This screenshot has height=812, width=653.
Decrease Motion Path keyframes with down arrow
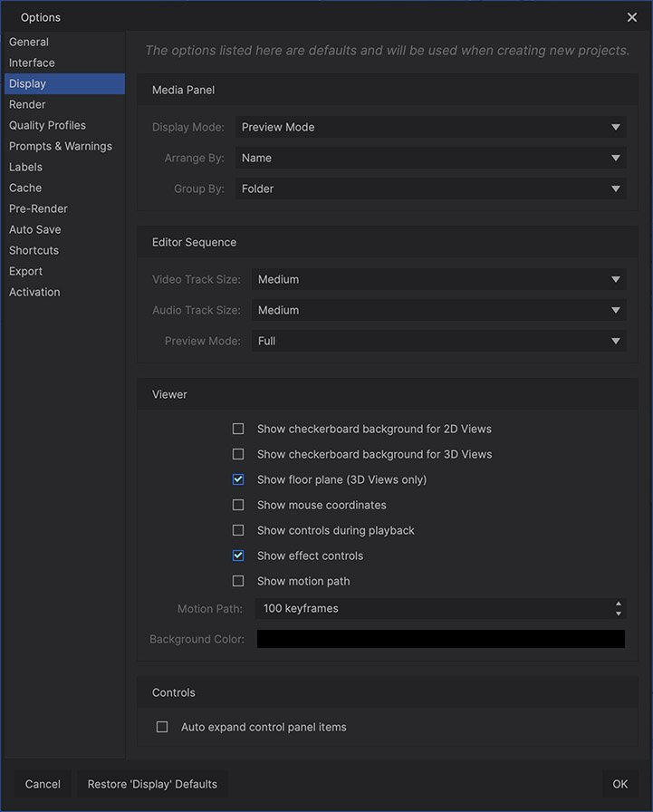[619, 614]
